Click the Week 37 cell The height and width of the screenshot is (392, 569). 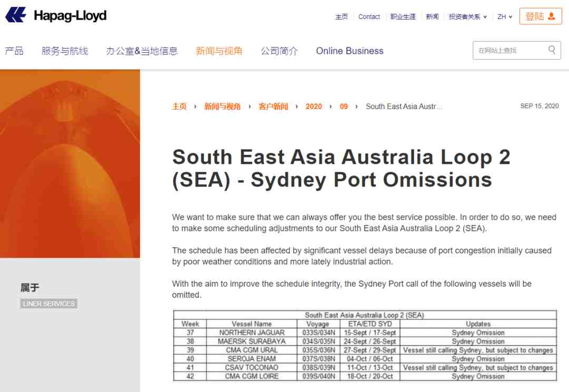click(190, 332)
